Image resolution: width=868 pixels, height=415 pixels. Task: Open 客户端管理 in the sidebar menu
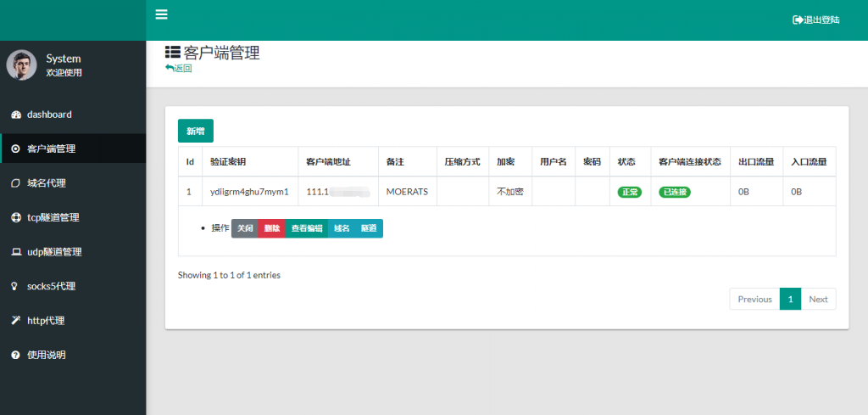point(51,149)
